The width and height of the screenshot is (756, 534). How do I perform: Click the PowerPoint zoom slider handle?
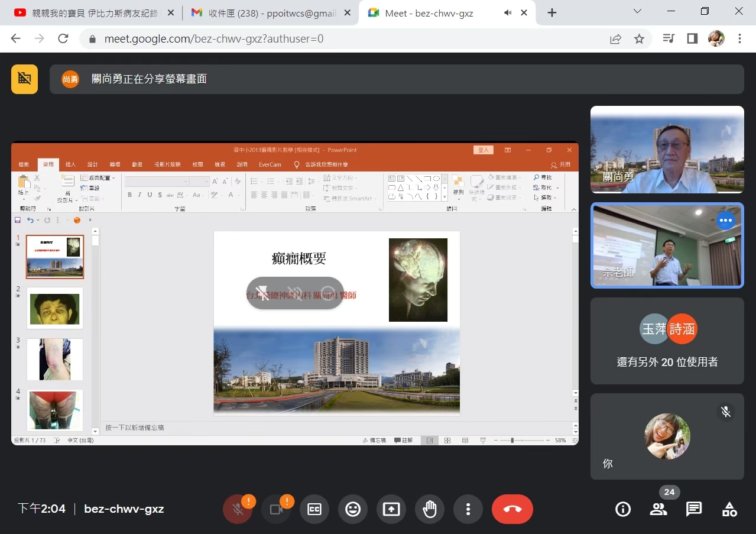coord(512,441)
